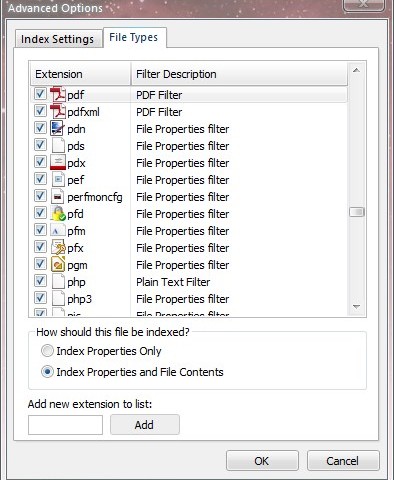
Task: Select Index Properties Only option
Action: pyautogui.click(x=47, y=351)
